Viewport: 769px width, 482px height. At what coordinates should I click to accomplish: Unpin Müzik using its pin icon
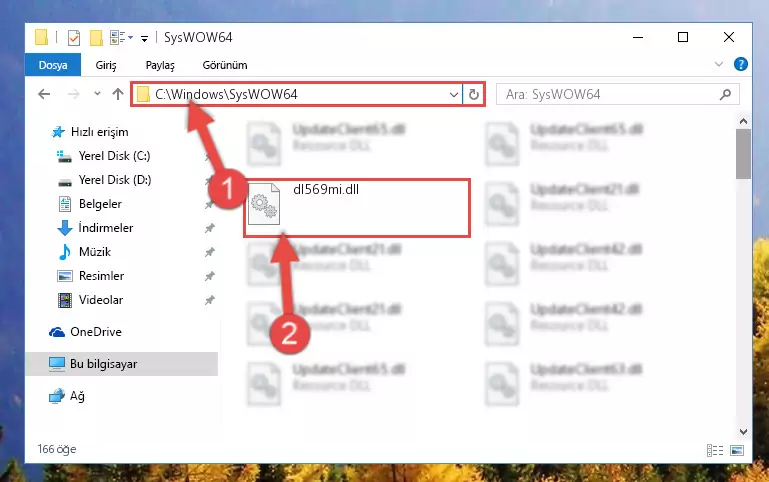(209, 252)
